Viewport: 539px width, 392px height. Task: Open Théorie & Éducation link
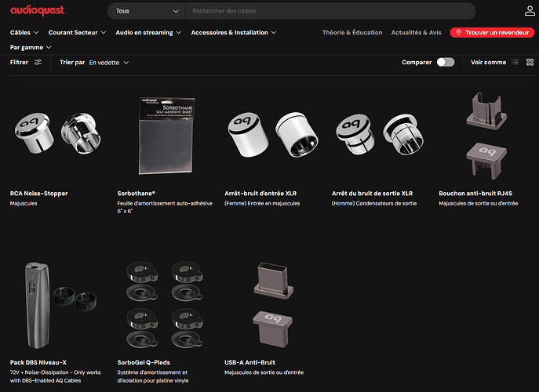pos(352,32)
